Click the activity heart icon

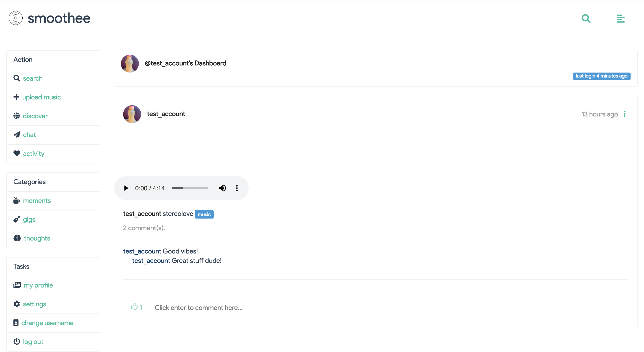click(17, 153)
